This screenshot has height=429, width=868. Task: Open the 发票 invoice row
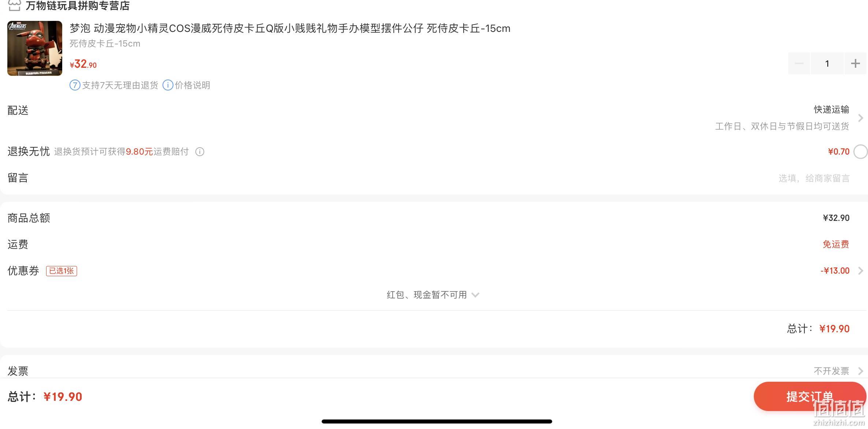point(434,370)
